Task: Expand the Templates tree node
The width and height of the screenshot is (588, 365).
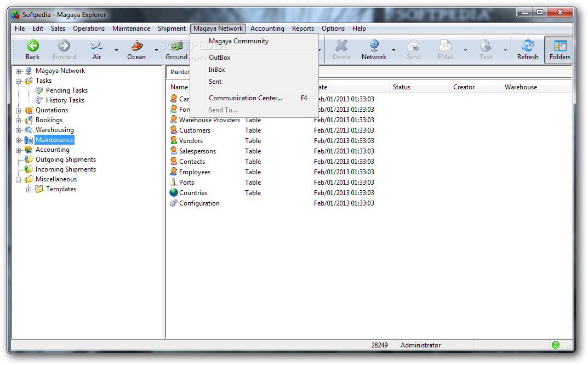Action: (x=29, y=190)
